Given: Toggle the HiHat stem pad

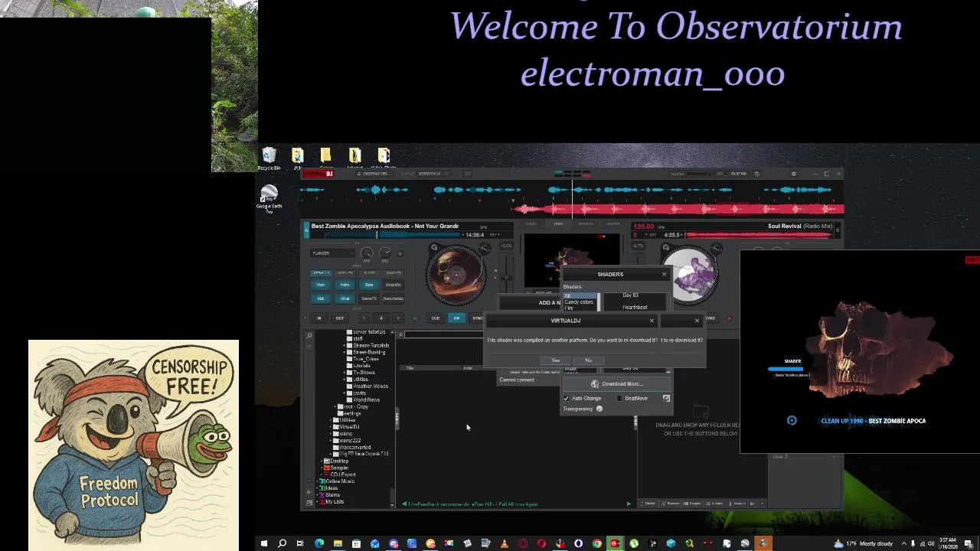Looking at the screenshot, I should click(x=345, y=298).
